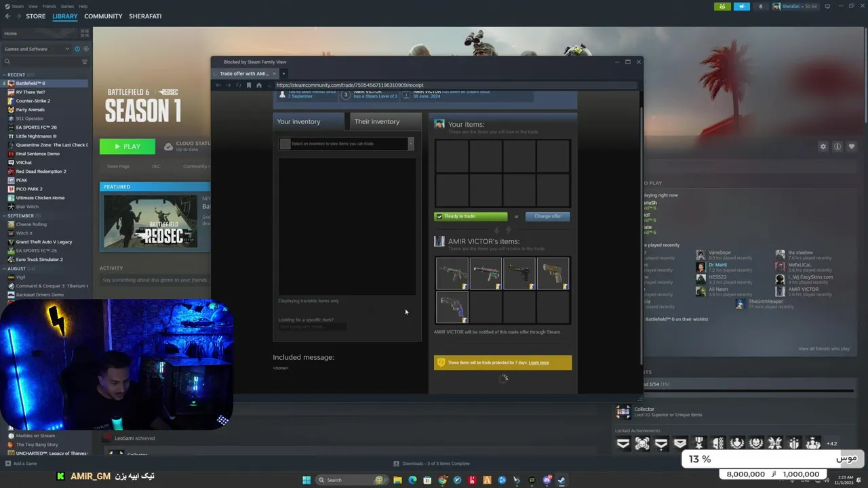Open Steam notifications bell icon
This screenshot has height=488, width=868.
pyautogui.click(x=760, y=6)
